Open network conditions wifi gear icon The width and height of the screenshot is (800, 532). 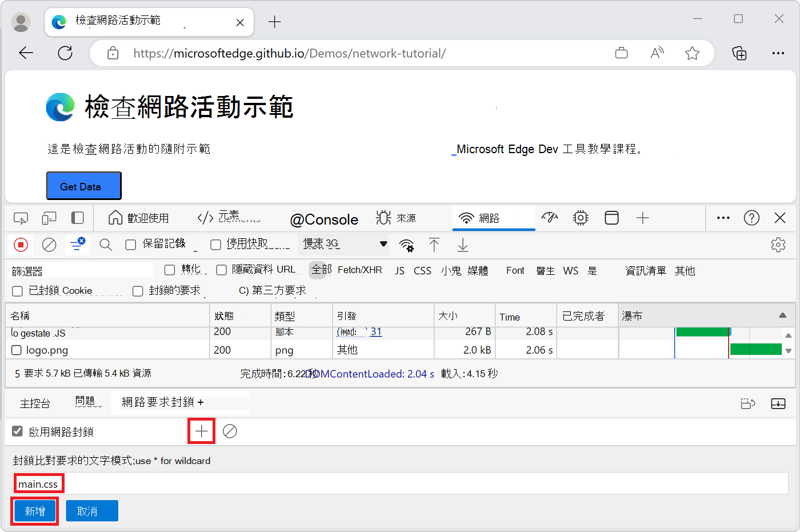[406, 246]
